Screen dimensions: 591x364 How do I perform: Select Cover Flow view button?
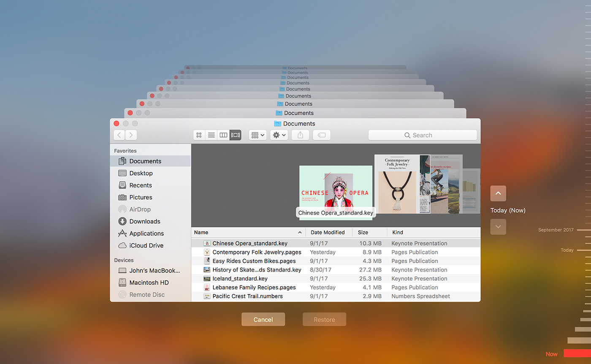click(x=235, y=135)
